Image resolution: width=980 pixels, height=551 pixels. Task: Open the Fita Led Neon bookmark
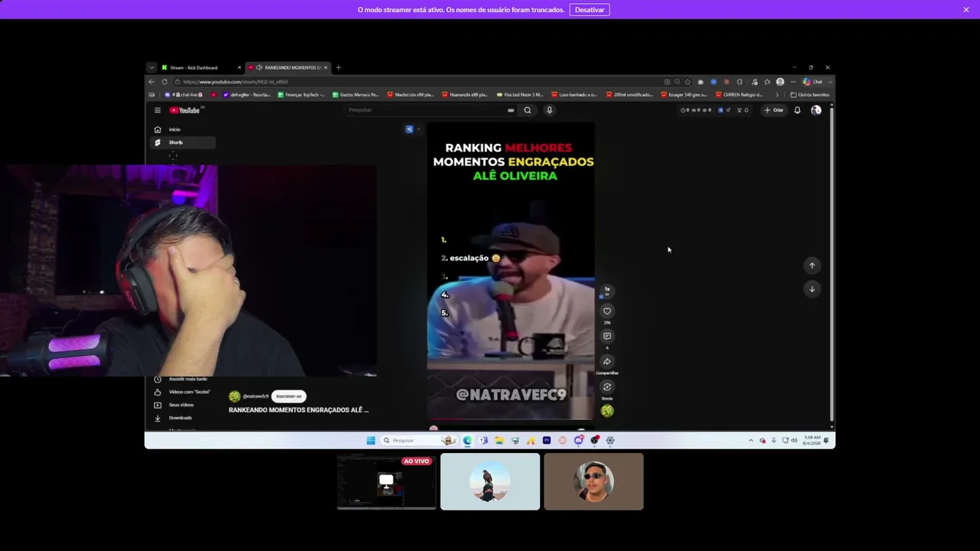[520, 95]
